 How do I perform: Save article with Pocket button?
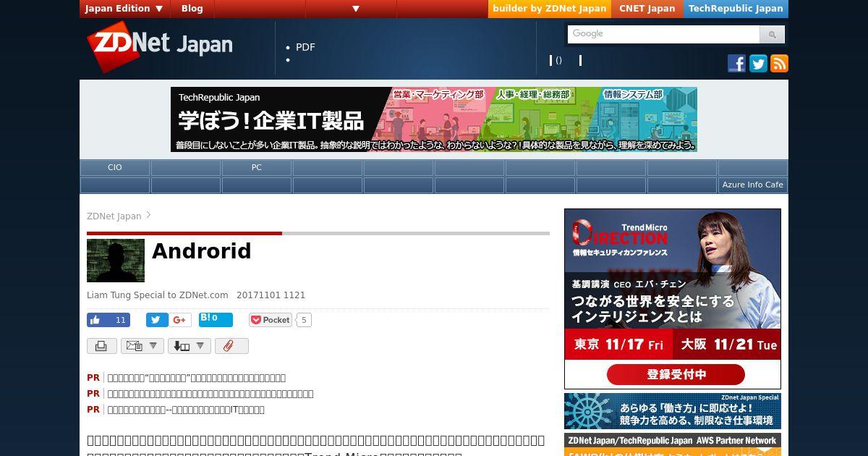click(271, 320)
